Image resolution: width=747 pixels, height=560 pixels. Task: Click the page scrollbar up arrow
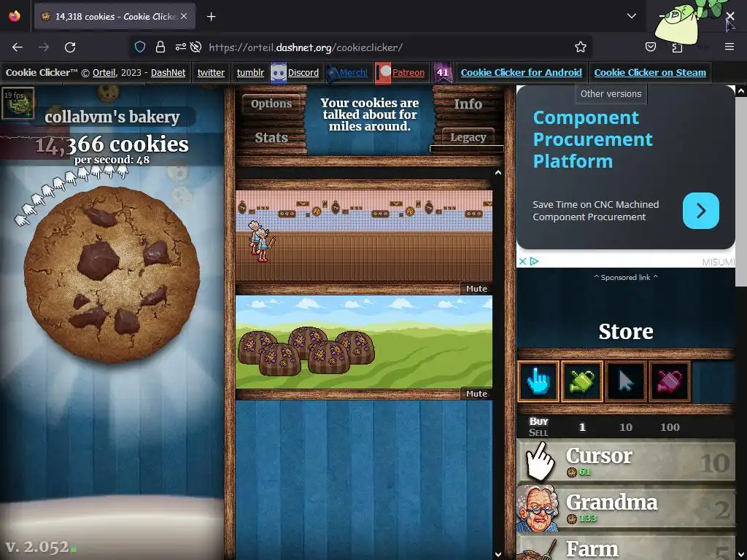pyautogui.click(x=741, y=90)
